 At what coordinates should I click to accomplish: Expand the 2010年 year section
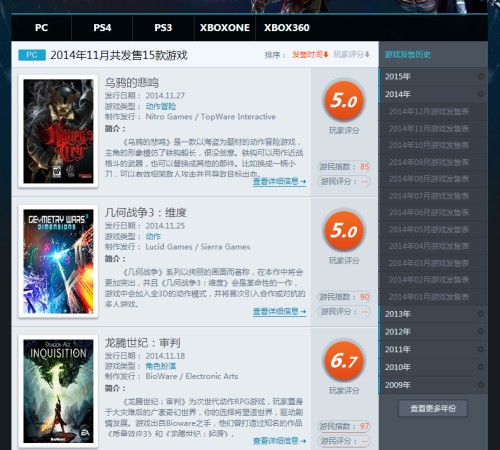[x=433, y=367]
